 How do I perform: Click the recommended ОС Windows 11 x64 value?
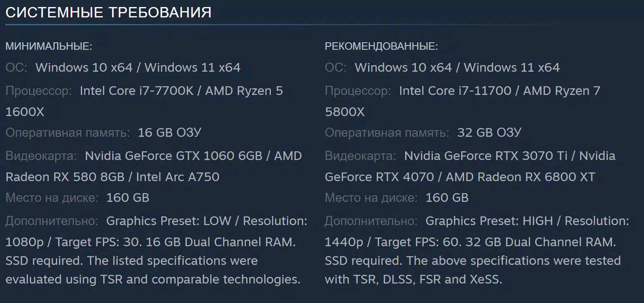pyautogui.click(x=512, y=68)
